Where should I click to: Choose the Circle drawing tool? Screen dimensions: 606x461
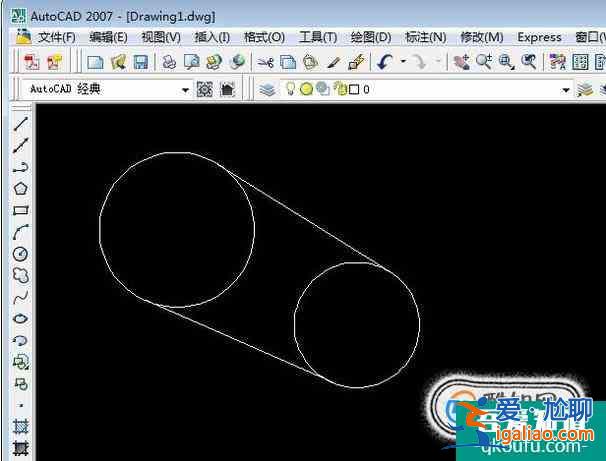pyautogui.click(x=20, y=254)
